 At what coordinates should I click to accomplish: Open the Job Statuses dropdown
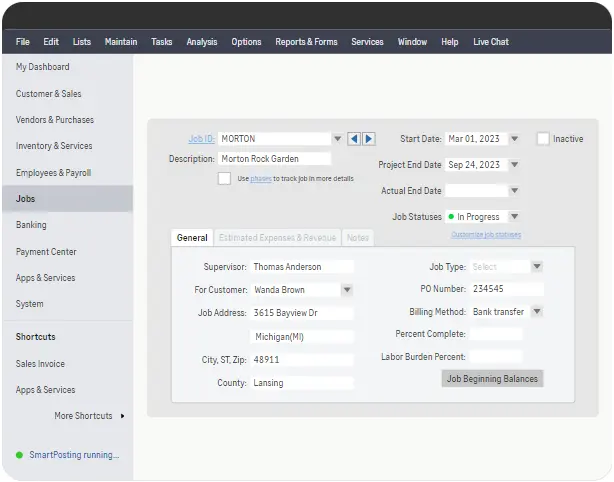(514, 216)
